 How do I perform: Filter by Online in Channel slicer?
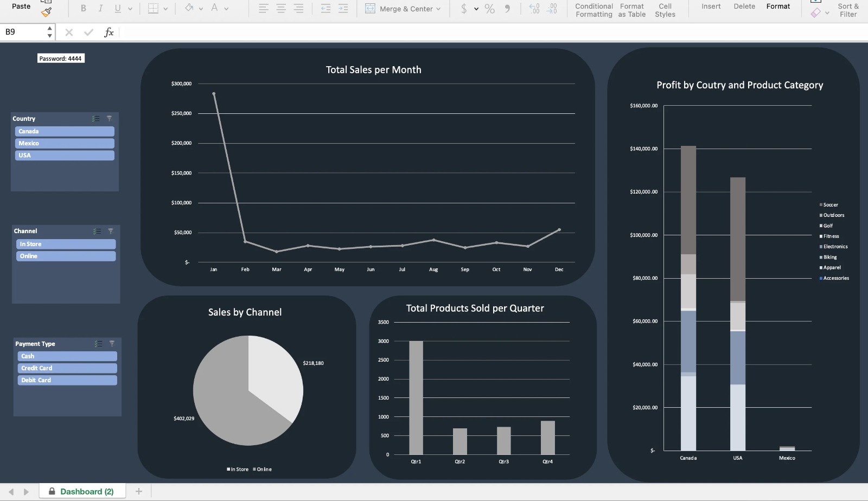coord(66,256)
